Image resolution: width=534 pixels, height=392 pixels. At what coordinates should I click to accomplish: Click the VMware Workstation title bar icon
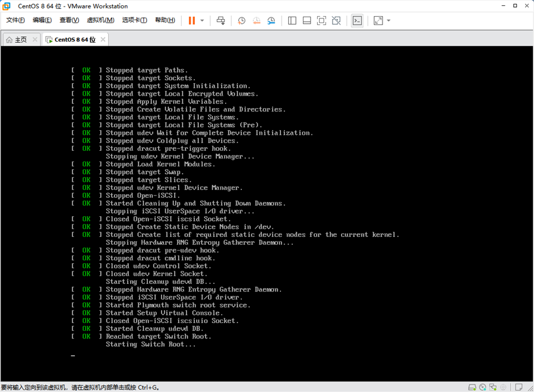pos(6,6)
